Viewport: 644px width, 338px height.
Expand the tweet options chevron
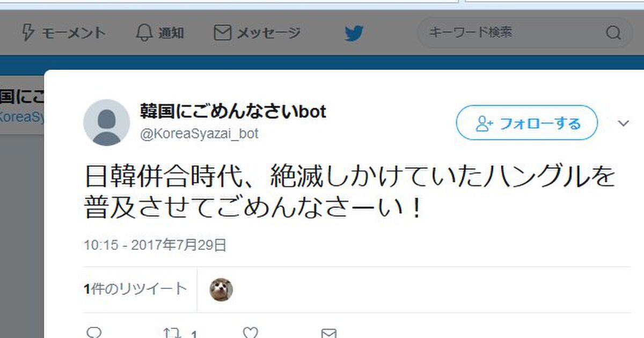pos(623,123)
